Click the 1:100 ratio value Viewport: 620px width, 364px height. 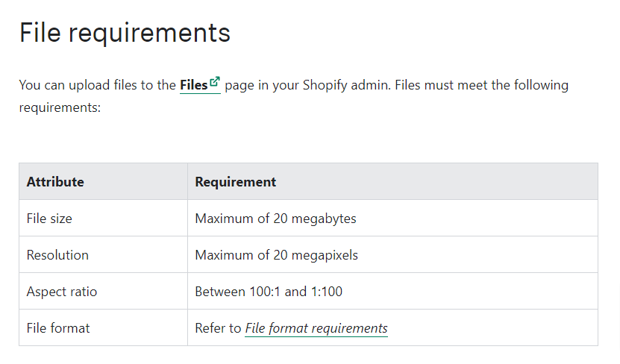point(326,292)
